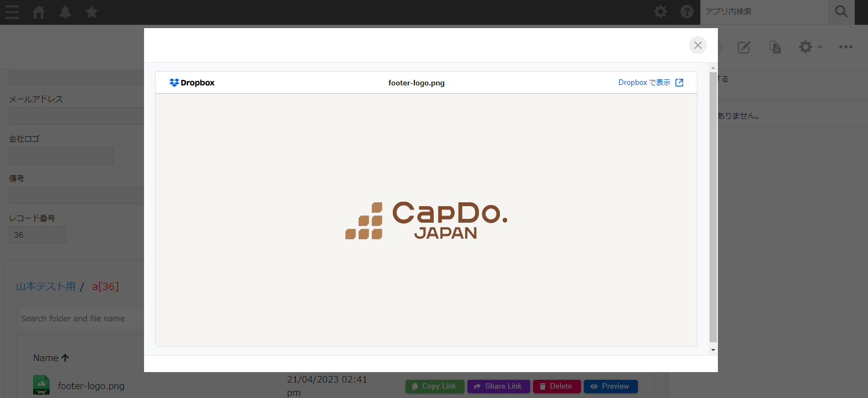Open the Dropbox で表示 link

644,83
